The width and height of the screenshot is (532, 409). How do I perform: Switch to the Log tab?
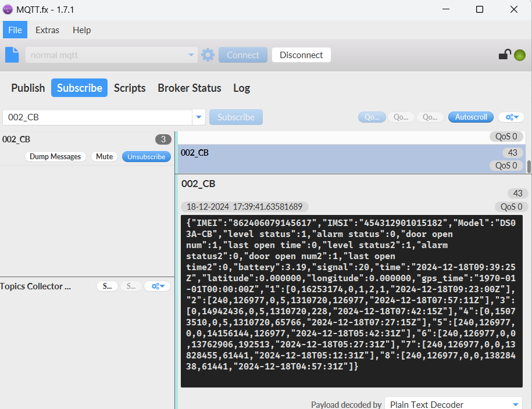241,88
